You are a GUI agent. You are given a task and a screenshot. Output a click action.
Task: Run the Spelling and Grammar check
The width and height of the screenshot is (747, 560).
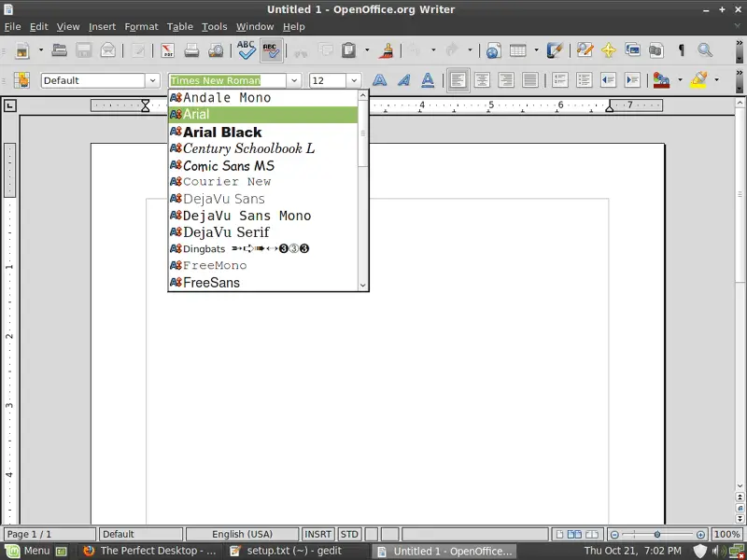247,50
